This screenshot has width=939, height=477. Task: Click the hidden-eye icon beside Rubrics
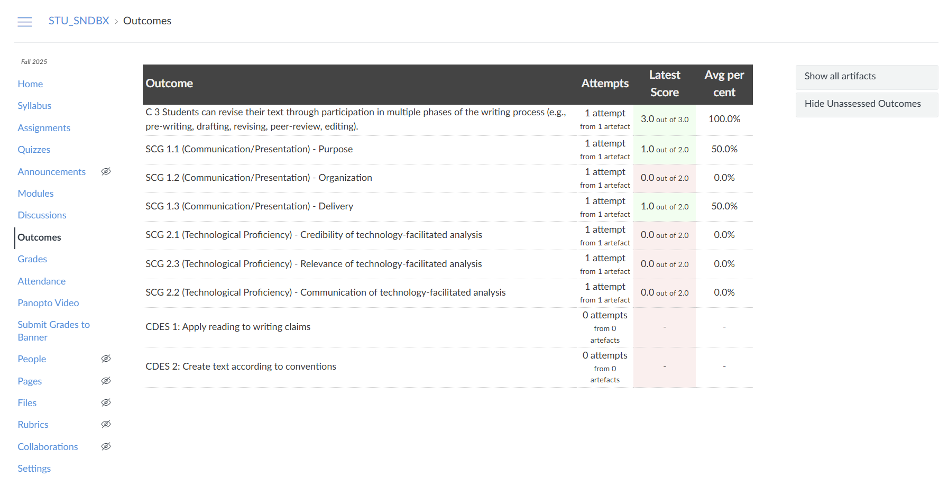(106, 425)
